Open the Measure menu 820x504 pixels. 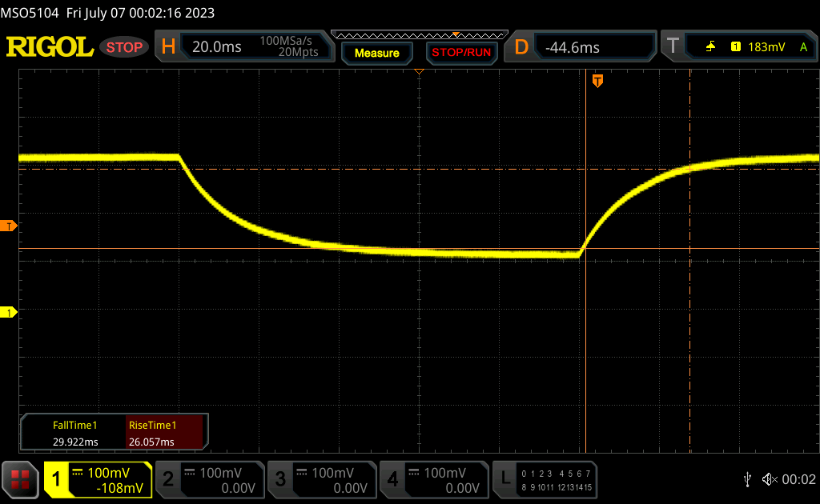(376, 53)
